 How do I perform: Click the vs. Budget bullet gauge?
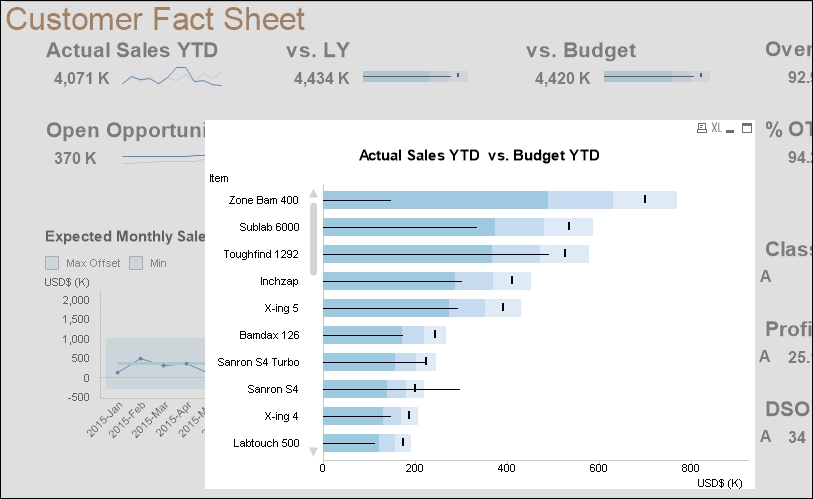tap(657, 77)
